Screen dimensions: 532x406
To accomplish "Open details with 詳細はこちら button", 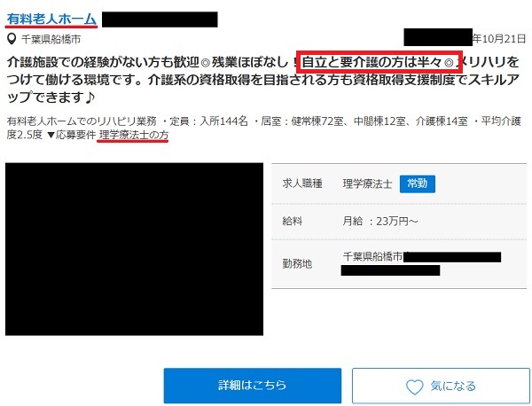I will click(x=253, y=386).
